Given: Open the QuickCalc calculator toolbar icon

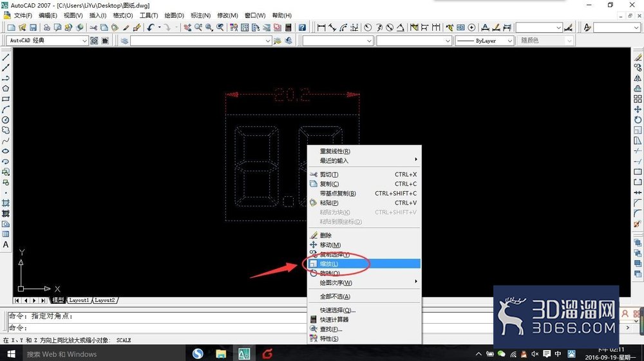Looking at the screenshot, I should point(289,28).
